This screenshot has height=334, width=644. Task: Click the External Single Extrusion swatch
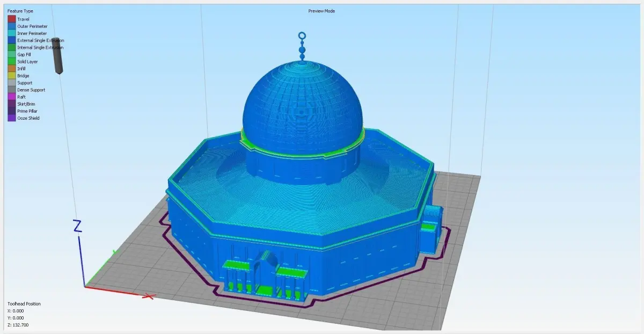point(11,40)
